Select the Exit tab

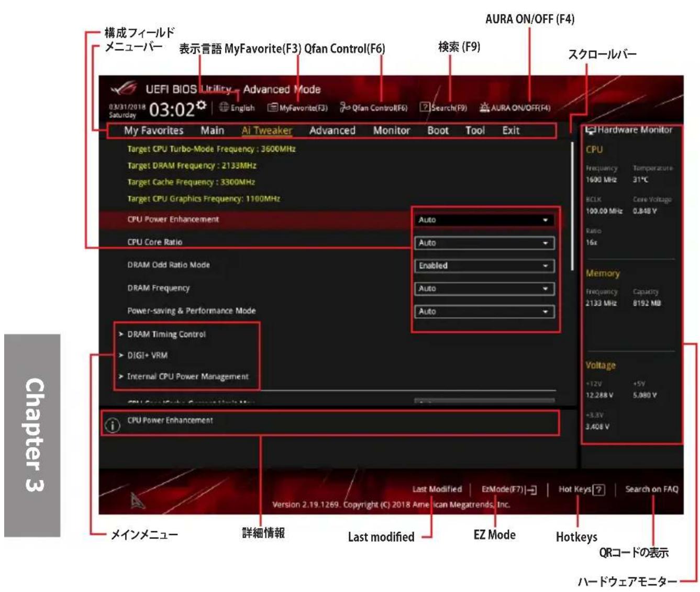point(510,130)
